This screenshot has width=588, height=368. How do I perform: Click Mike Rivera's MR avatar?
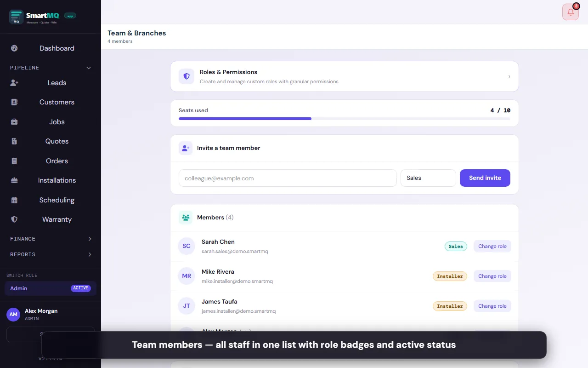click(187, 276)
